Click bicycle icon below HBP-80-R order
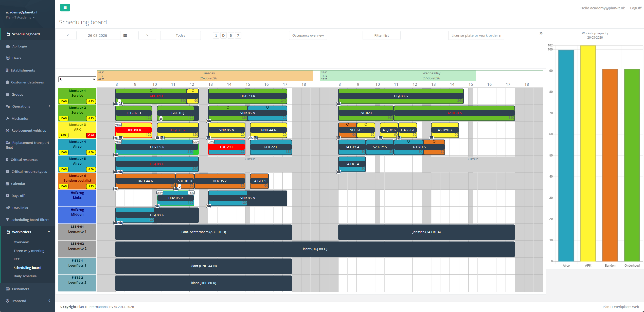This screenshot has height=312, width=644. [x=116, y=138]
